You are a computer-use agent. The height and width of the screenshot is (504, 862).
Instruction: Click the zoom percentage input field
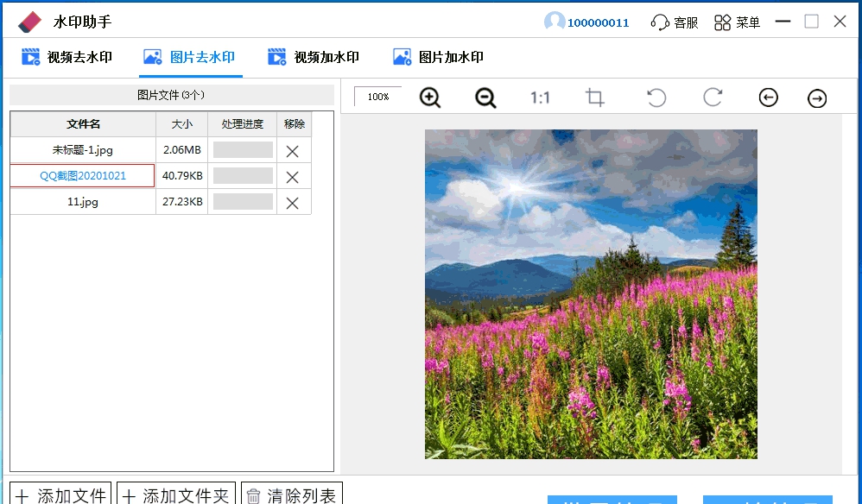pos(377,97)
